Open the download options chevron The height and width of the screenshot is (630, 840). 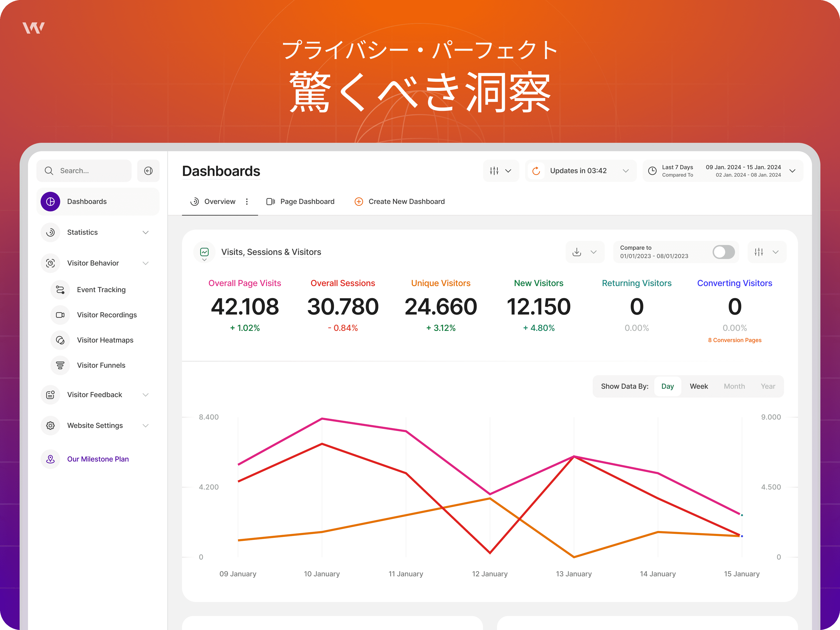(x=594, y=252)
